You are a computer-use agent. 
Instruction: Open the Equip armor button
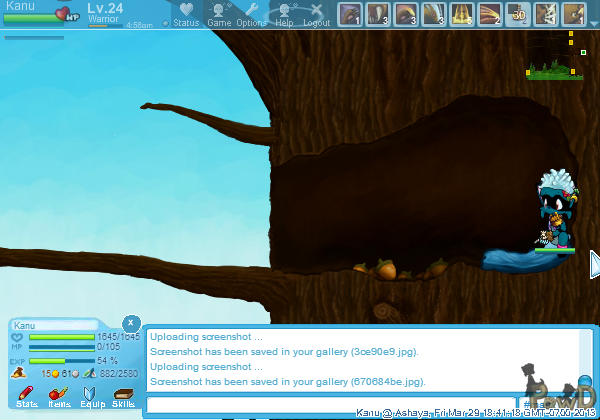(x=92, y=397)
